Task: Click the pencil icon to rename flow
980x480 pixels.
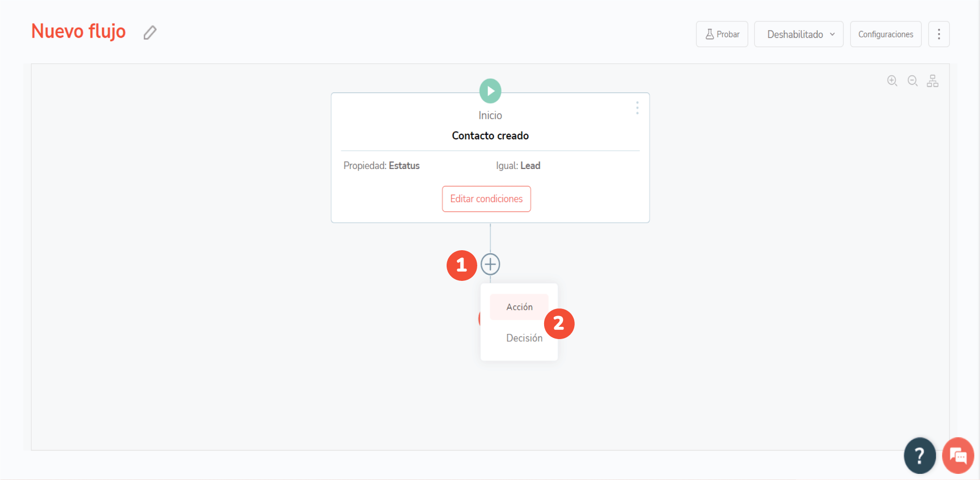Action: 150,33
